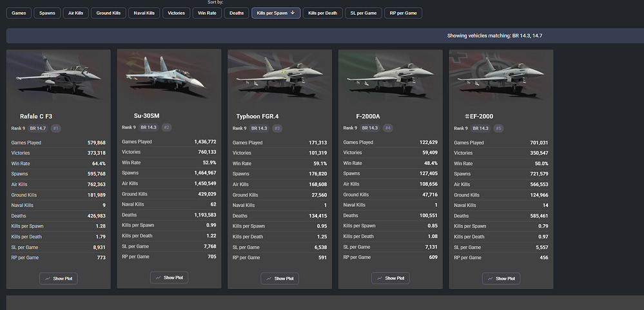
Task: Click the plot icon in EF-2000's Show Plot
Action: [x=491, y=278]
